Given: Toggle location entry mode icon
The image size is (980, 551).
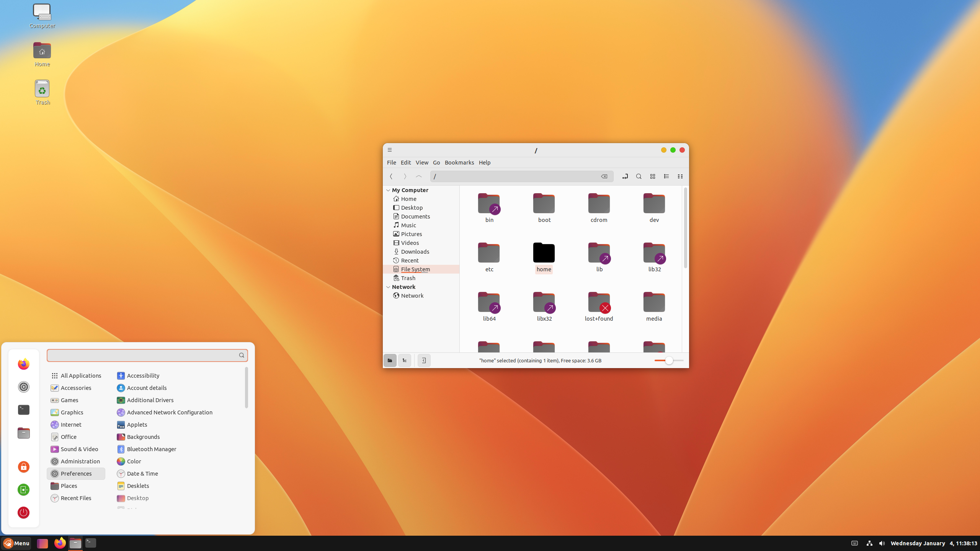Looking at the screenshot, I should pyautogui.click(x=625, y=176).
